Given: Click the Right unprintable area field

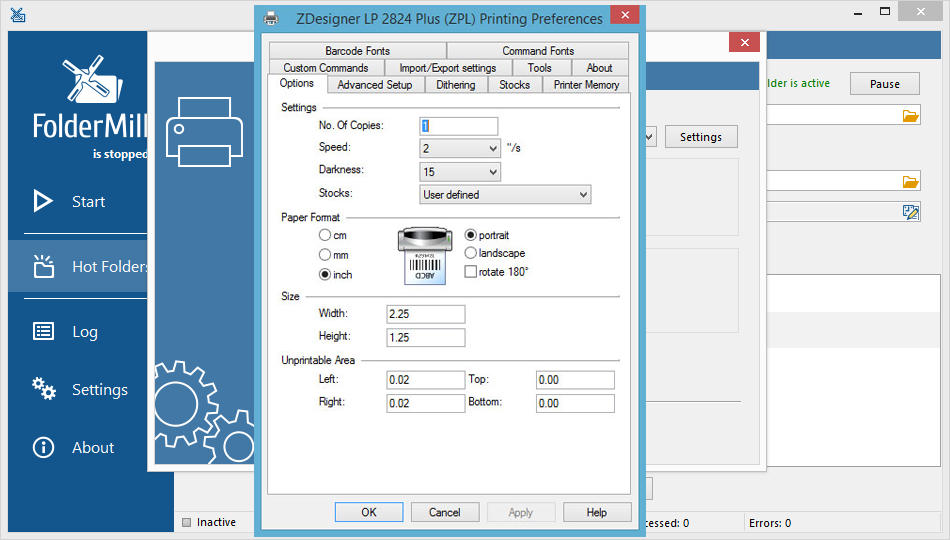Looking at the screenshot, I should (426, 404).
